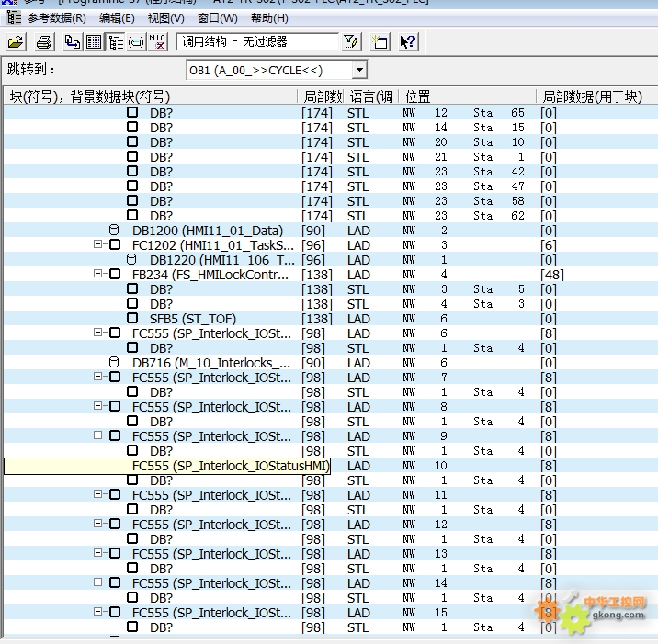Screen dimensions: 658x644
Task: Select the DB? text at NW 23 Sta 47
Action: coord(161,186)
